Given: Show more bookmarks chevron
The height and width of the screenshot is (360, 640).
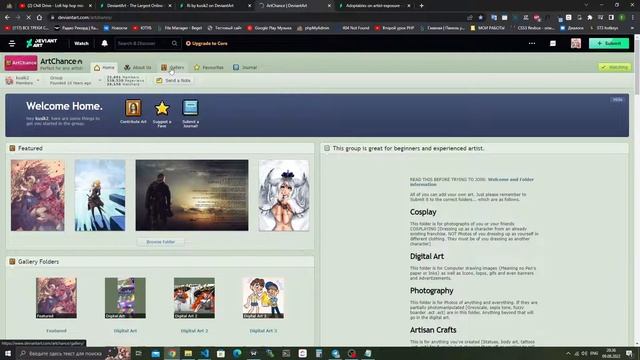Looking at the screenshot, I should click(x=633, y=28).
